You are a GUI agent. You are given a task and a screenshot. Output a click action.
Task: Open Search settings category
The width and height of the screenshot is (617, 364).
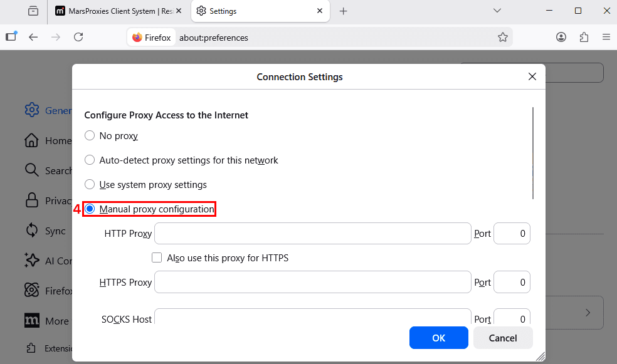coord(47,170)
